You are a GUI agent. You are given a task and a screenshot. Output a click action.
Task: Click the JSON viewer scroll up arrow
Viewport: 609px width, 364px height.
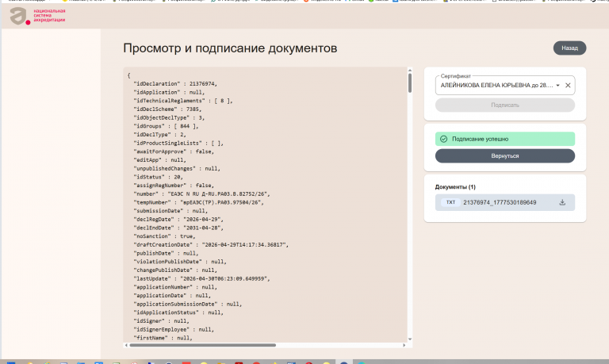click(x=410, y=71)
